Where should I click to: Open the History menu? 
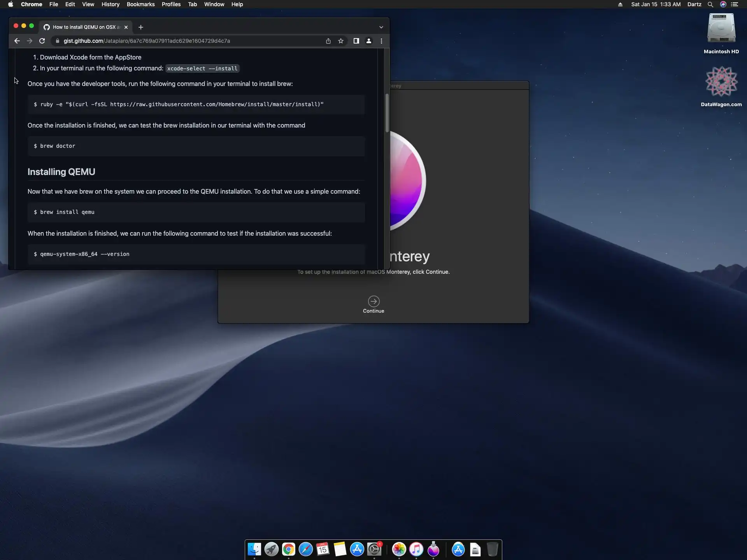pyautogui.click(x=110, y=4)
